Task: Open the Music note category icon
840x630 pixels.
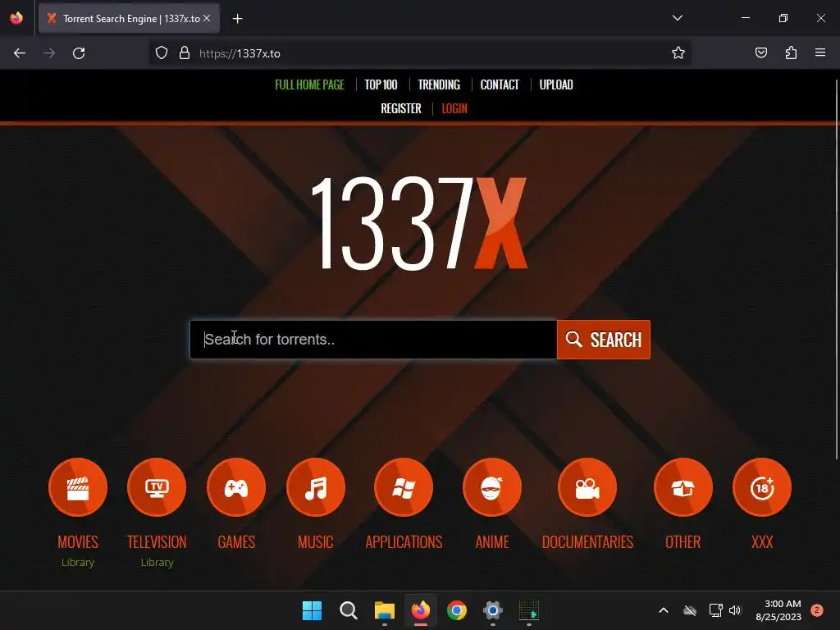Action: [316, 487]
